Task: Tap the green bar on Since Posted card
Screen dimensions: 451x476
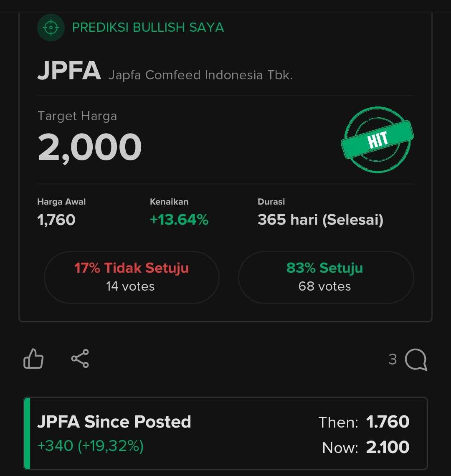Action: click(27, 433)
